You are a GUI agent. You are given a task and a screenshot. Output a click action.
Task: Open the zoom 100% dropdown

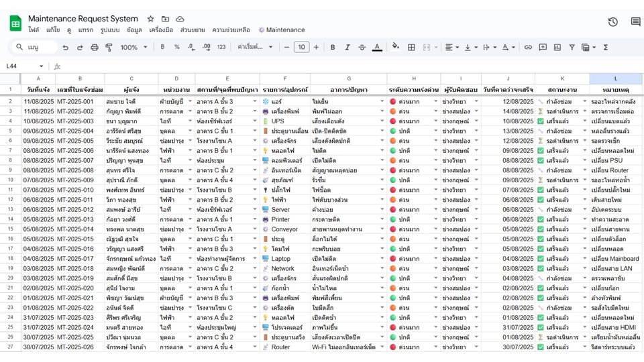[x=134, y=47]
